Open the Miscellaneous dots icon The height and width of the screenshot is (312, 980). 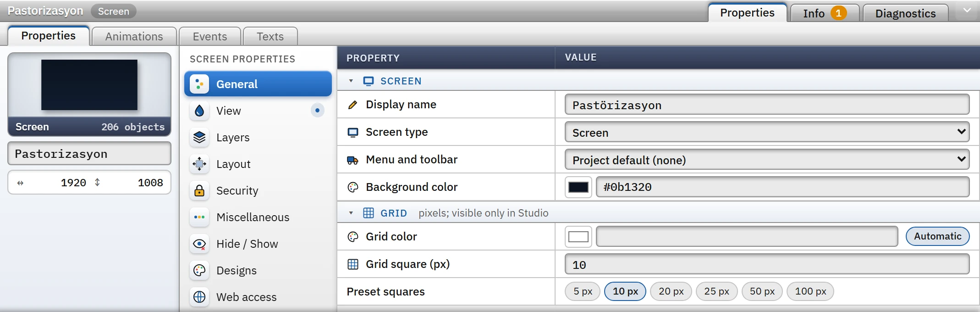199,217
